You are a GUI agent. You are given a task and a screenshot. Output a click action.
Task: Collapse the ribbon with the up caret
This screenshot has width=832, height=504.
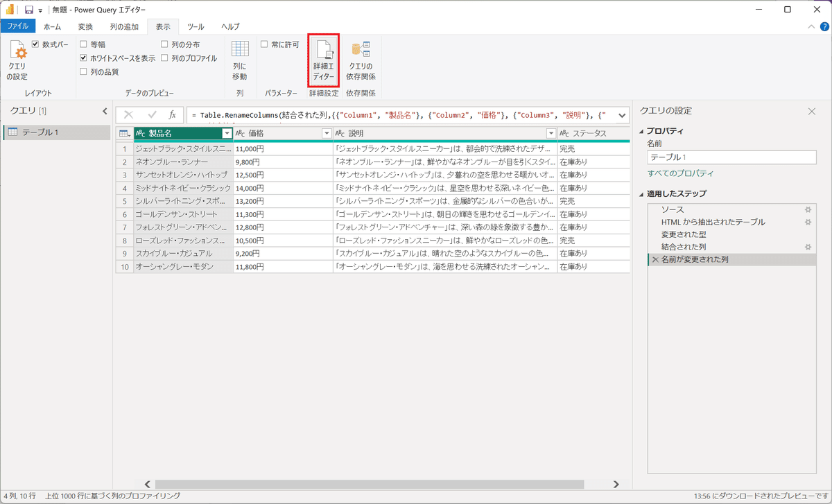(813, 26)
